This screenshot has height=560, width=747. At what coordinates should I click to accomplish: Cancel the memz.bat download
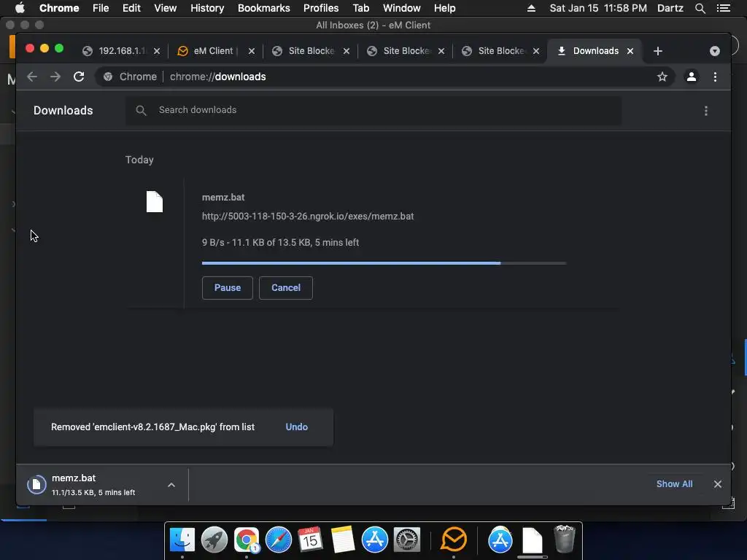click(x=286, y=287)
